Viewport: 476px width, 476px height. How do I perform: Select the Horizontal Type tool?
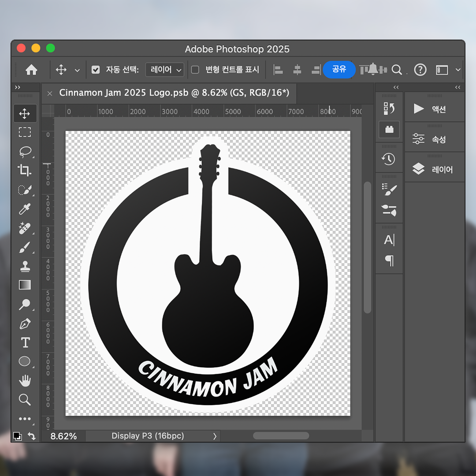click(25, 342)
